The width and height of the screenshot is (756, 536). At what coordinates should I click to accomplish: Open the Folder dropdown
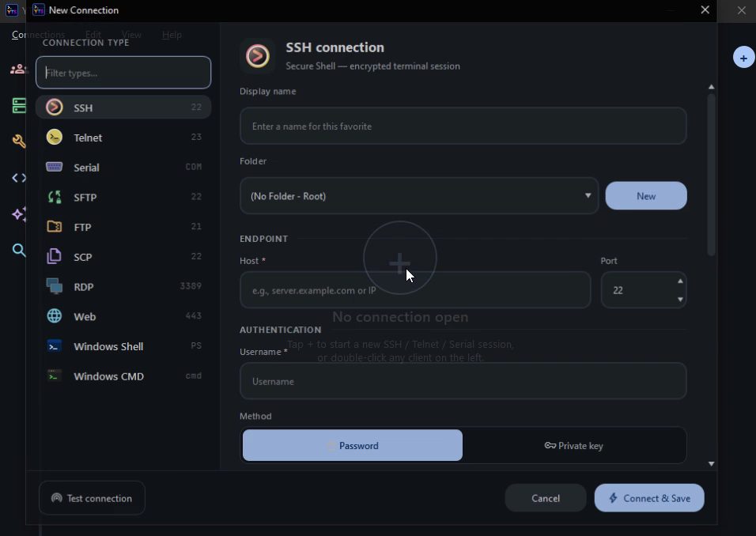419,196
